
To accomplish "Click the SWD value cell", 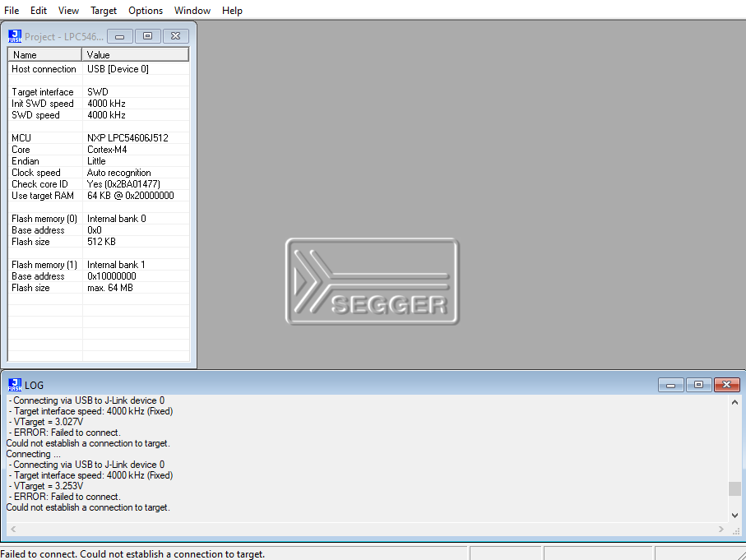I will point(98,92).
